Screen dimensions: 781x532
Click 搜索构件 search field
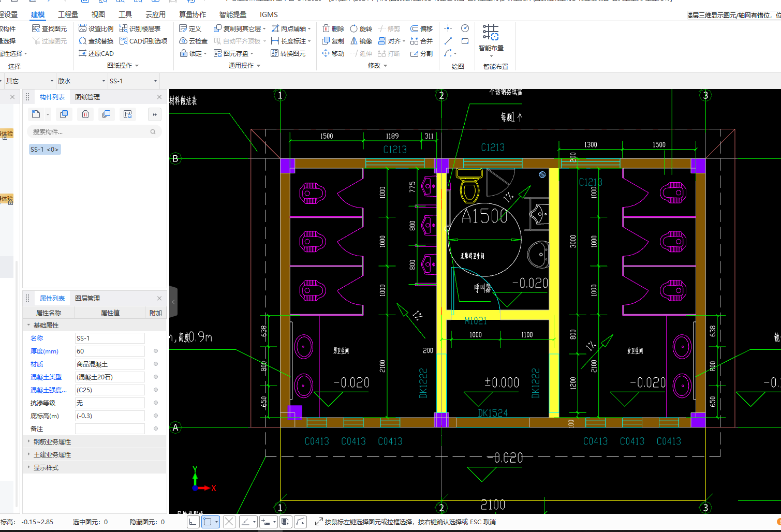pos(95,132)
